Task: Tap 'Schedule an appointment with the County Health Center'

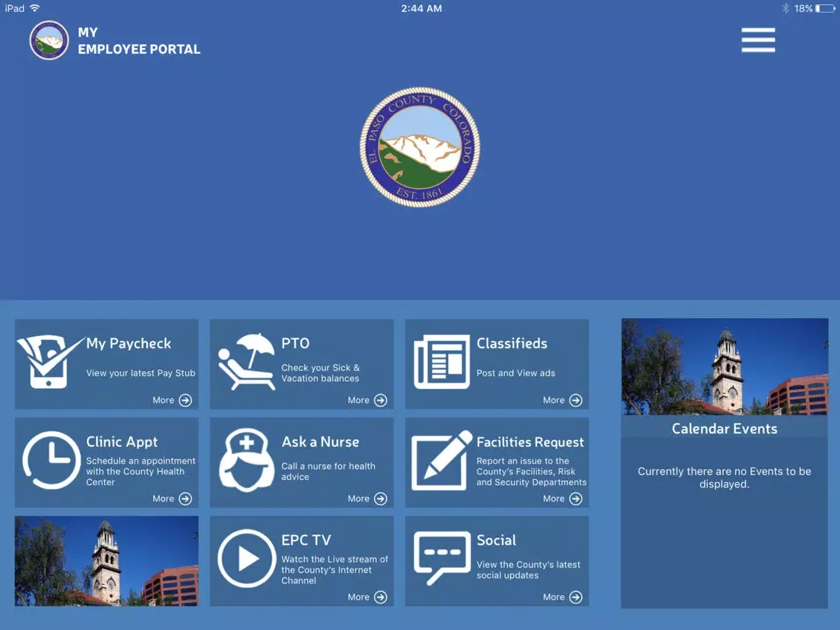Action: (x=140, y=472)
